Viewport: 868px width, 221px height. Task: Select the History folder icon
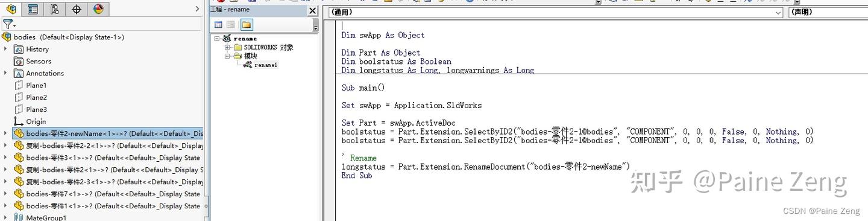(x=19, y=49)
